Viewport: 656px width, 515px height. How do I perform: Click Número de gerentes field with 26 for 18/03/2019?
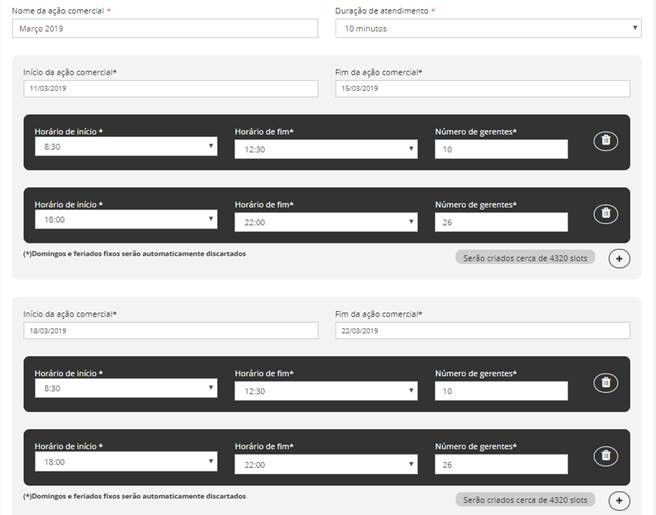tap(501, 464)
